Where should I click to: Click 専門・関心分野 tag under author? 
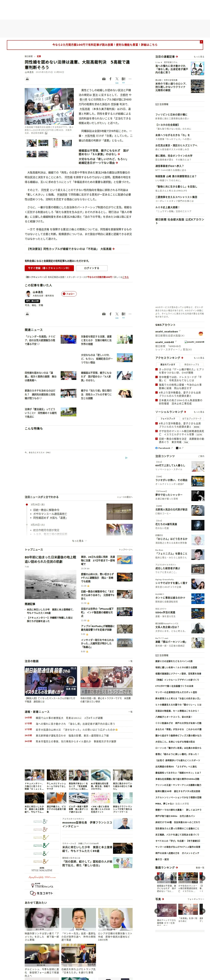coord(32,301)
